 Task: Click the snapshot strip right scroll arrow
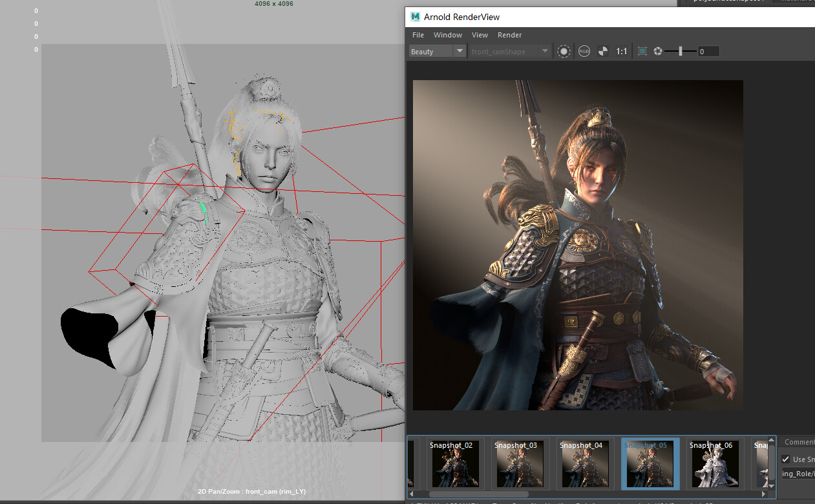click(763, 494)
